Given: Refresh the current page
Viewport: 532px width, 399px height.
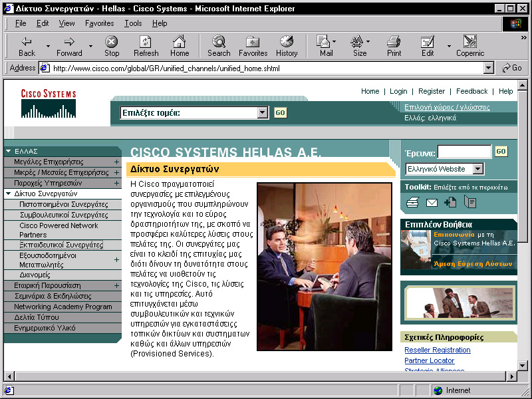Looking at the screenshot, I should click(146, 46).
